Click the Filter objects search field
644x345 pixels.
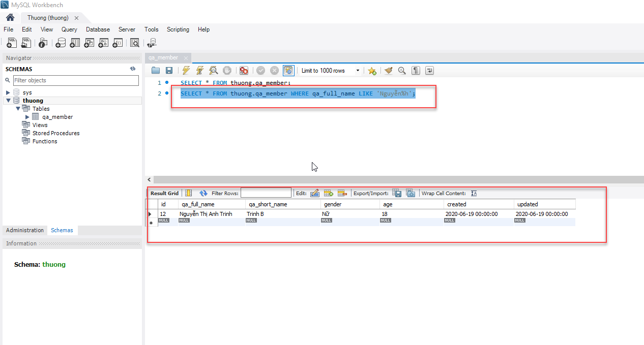(x=76, y=80)
